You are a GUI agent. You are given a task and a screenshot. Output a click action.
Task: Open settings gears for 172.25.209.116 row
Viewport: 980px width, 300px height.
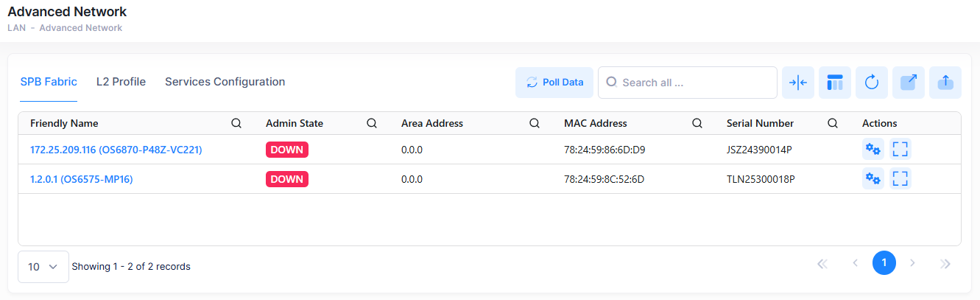[x=873, y=150]
